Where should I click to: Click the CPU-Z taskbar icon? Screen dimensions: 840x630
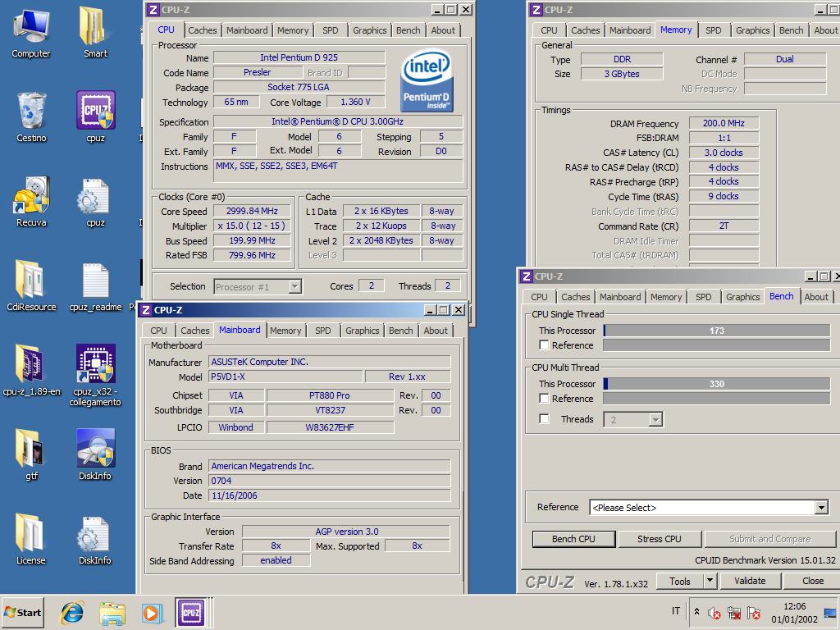coord(190,612)
